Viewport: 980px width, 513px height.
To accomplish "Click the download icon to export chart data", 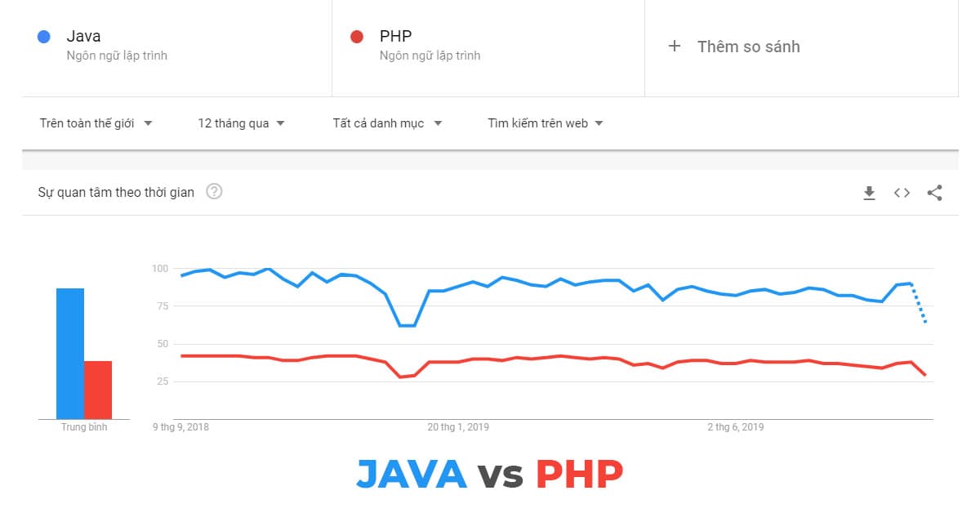I will pyautogui.click(x=869, y=193).
